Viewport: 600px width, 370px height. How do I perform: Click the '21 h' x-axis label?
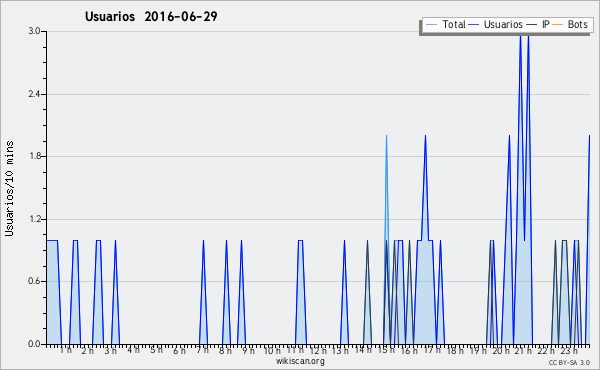[523, 350]
